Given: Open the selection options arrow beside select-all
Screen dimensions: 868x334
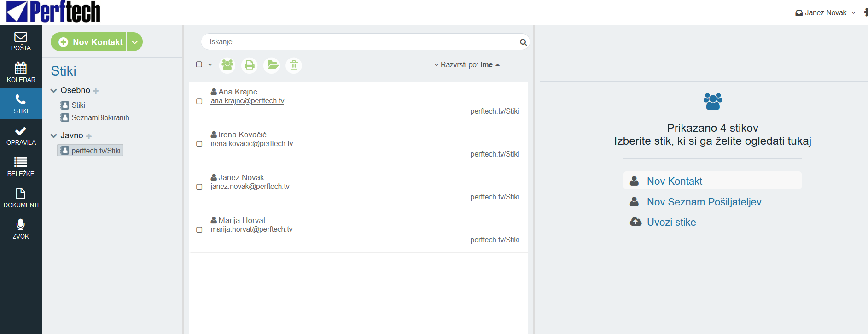Looking at the screenshot, I should 210,65.
